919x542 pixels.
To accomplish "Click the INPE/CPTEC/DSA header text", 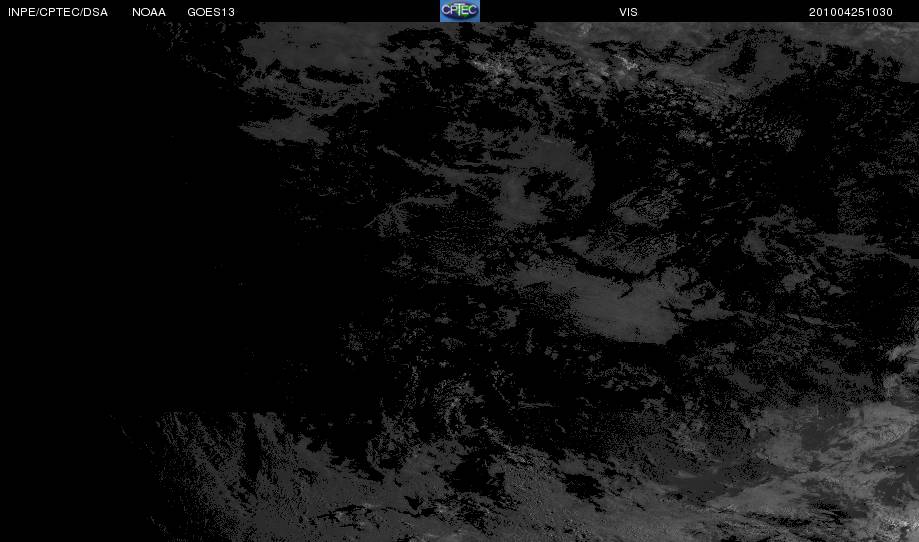I will tap(58, 12).
